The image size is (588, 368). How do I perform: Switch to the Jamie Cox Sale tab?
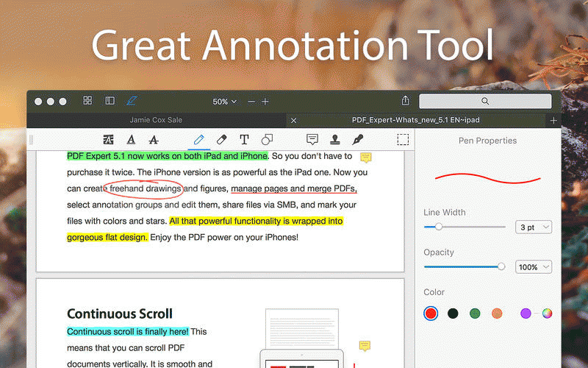coord(156,120)
